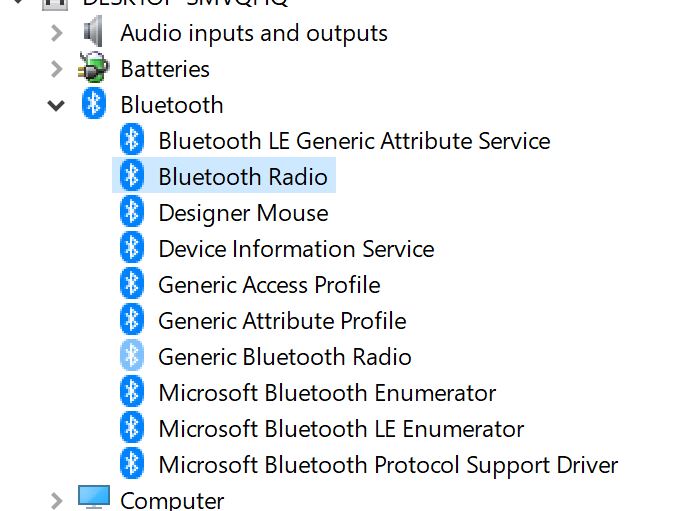Viewport: 681px width, 511px height.
Task: Expand the Audio inputs and outputs node
Action: pyautogui.click(x=56, y=33)
